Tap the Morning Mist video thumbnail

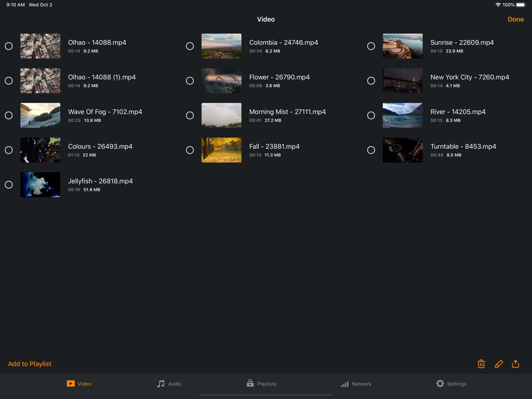[222, 115]
